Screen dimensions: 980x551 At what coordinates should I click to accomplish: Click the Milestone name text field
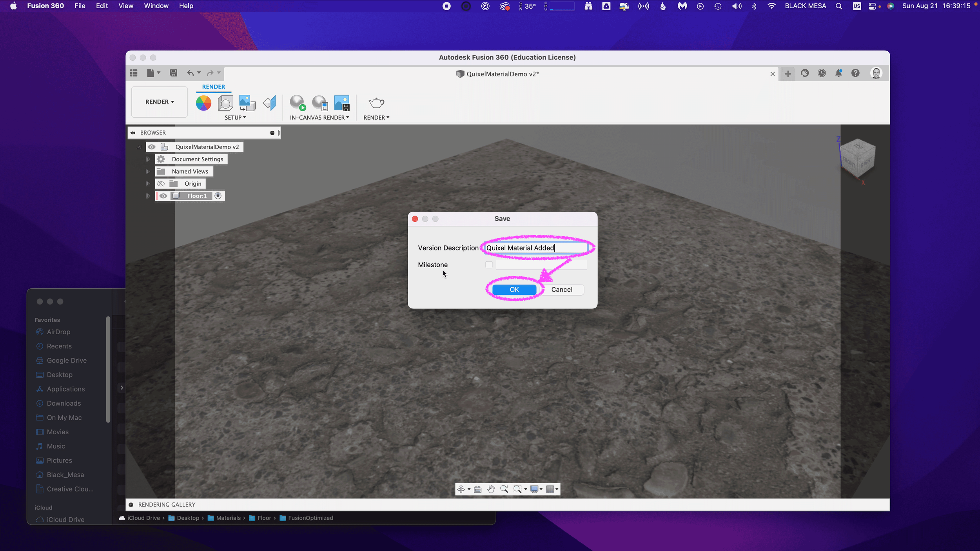tap(541, 265)
